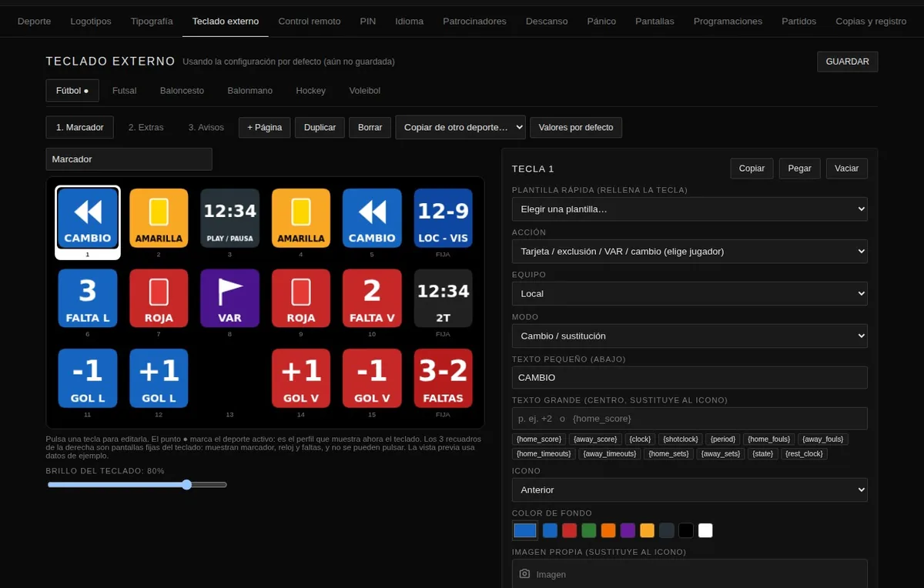Image resolution: width=924 pixels, height=588 pixels.
Task: Select the FALTA L key
Action: click(88, 298)
